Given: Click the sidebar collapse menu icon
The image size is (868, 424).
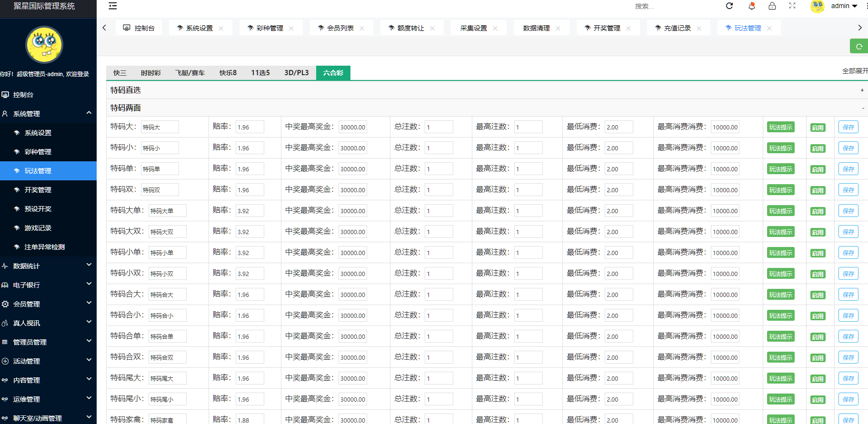Looking at the screenshot, I should point(113,6).
